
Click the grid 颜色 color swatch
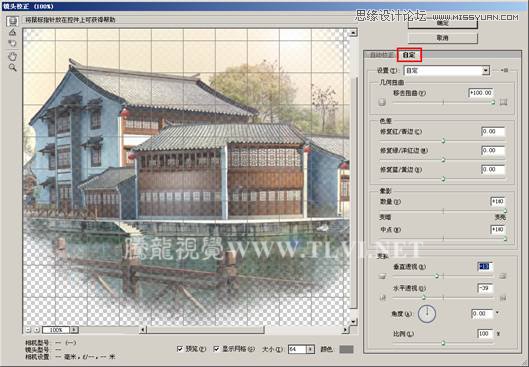coord(346,349)
